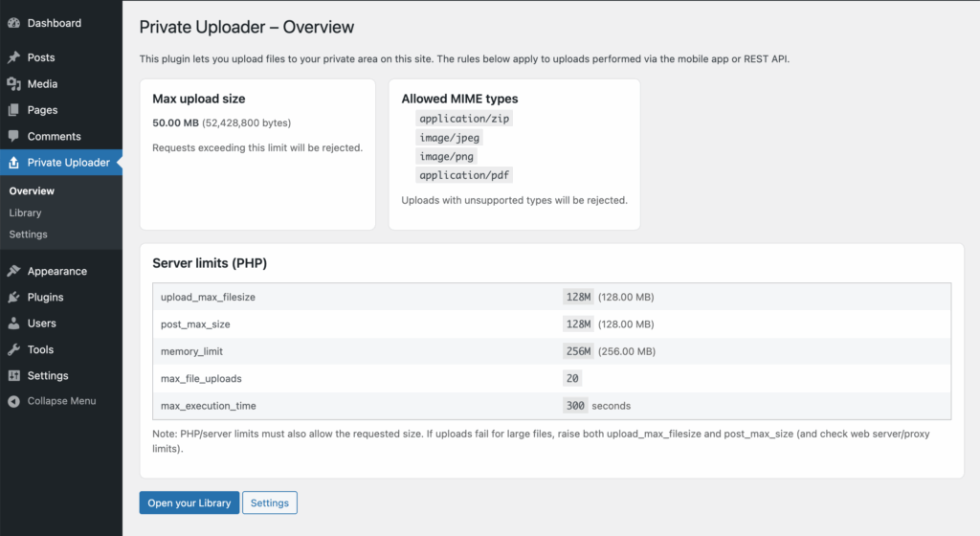Click the Open your Library button
The height and width of the screenshot is (536, 980).
[x=189, y=502]
